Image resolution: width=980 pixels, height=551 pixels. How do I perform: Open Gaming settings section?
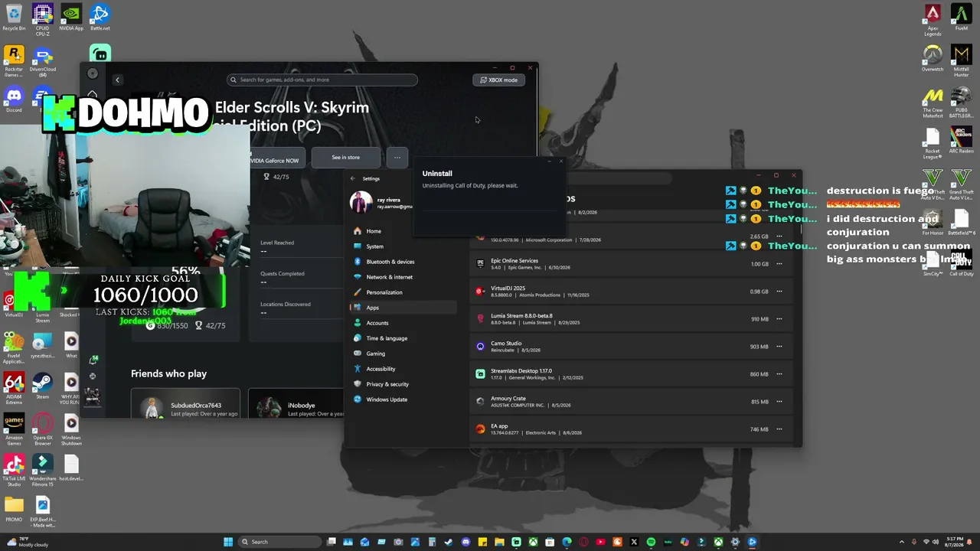(403, 354)
